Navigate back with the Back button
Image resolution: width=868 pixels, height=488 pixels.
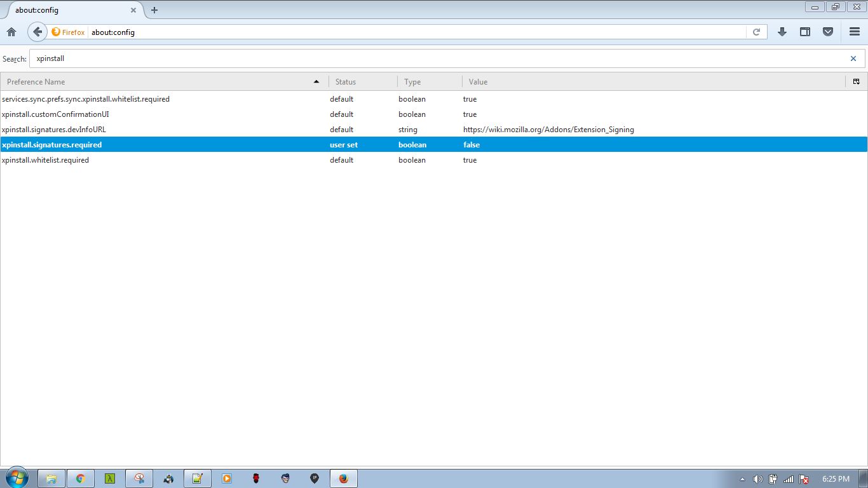coord(37,32)
